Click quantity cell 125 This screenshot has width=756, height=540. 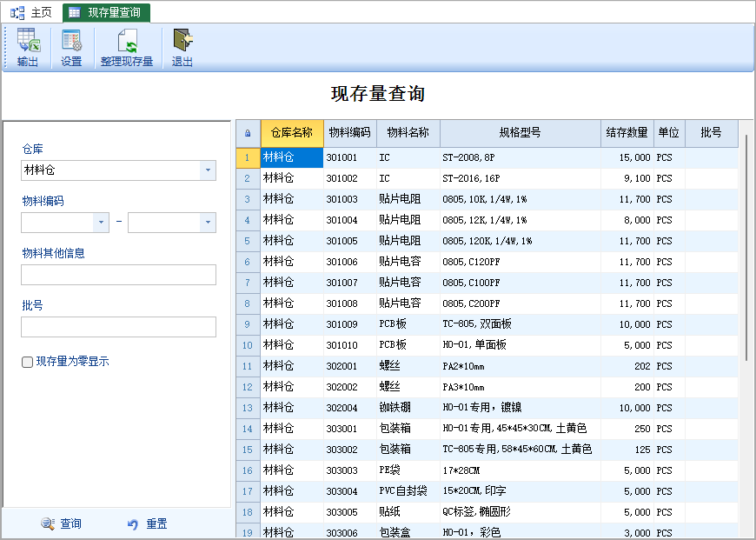click(x=627, y=450)
